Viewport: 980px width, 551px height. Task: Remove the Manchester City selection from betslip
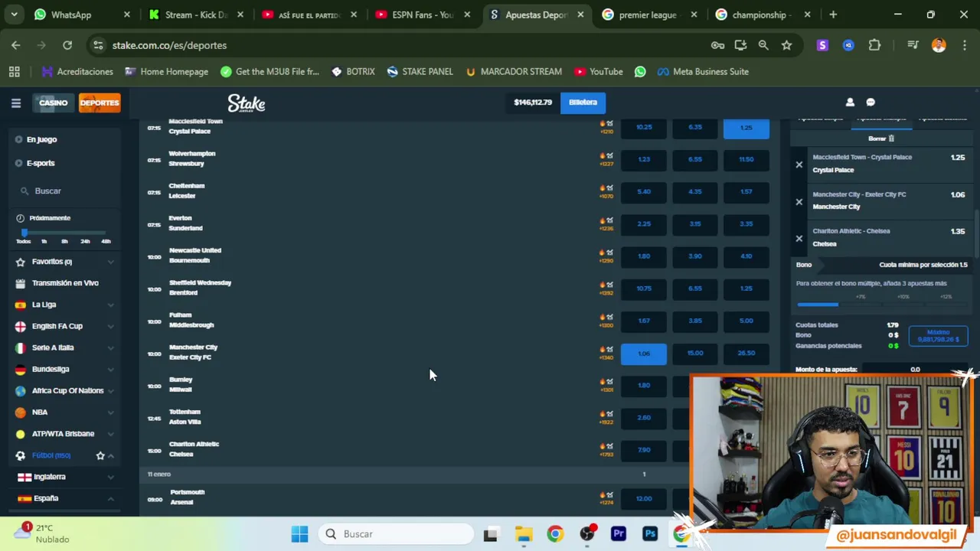point(799,201)
